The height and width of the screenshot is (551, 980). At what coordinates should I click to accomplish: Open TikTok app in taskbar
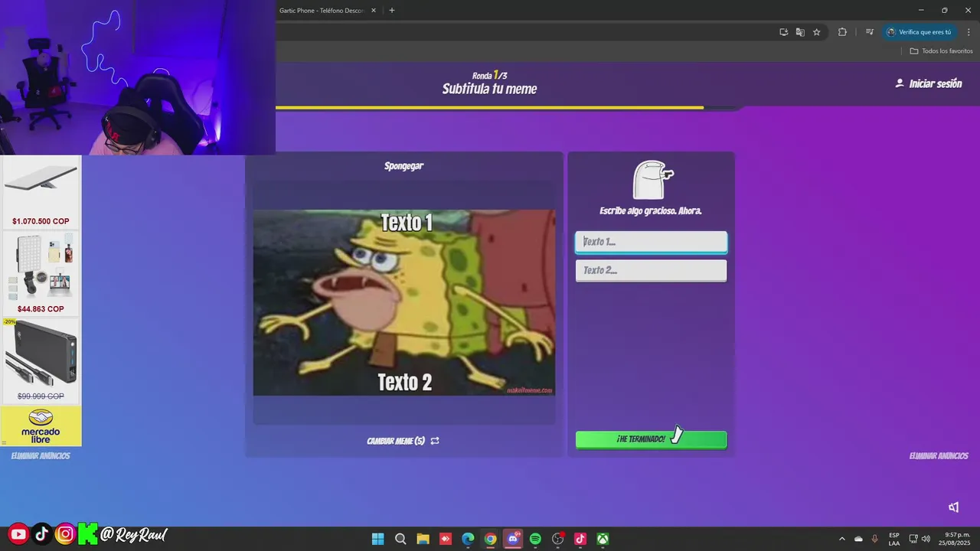coord(580,539)
